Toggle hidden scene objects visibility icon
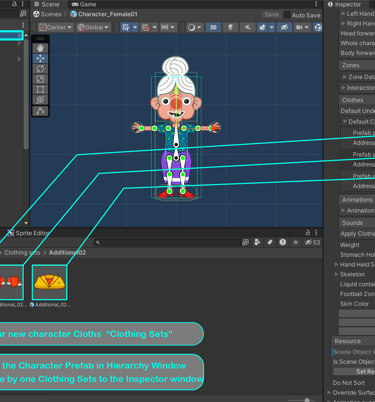 point(284,27)
